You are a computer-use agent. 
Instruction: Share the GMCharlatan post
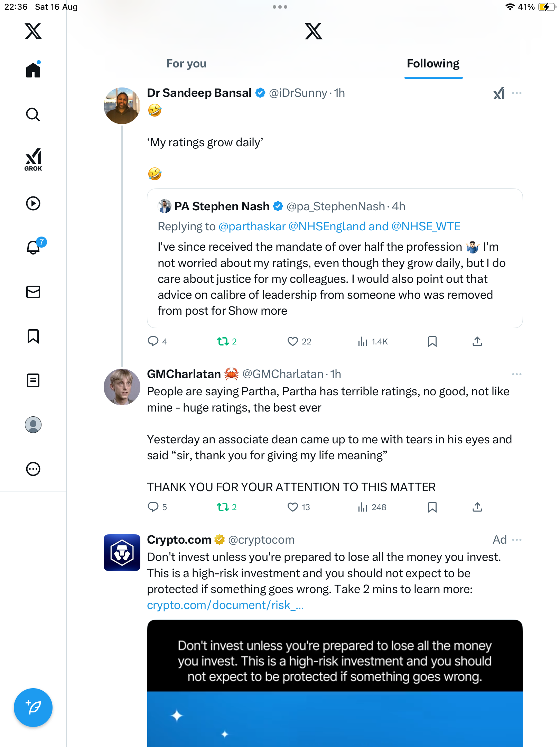477,507
